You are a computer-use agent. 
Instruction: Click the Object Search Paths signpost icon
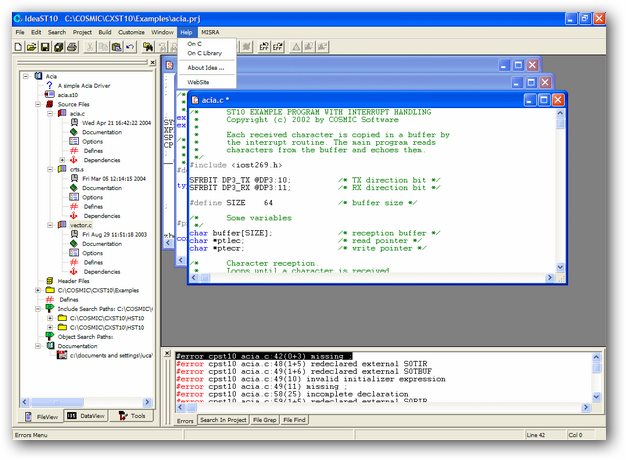pyautogui.click(x=50, y=336)
